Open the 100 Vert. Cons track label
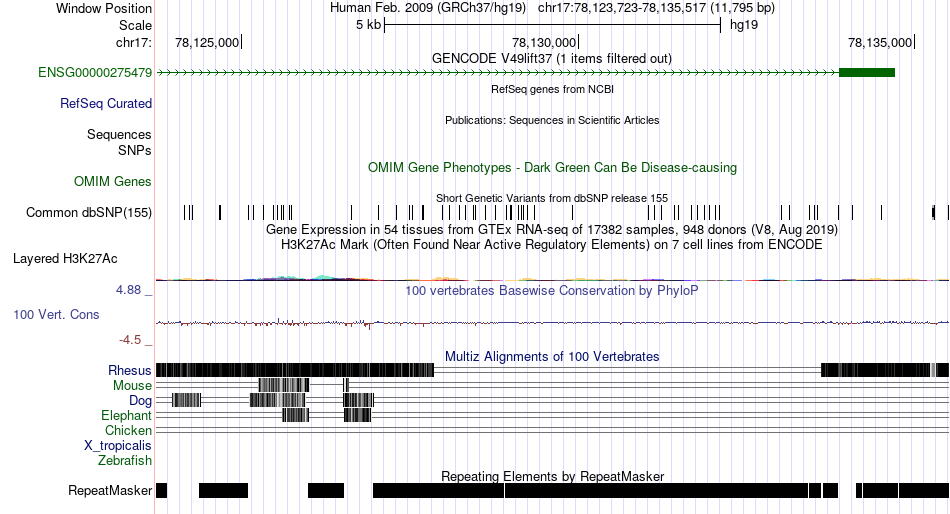 tap(56, 315)
